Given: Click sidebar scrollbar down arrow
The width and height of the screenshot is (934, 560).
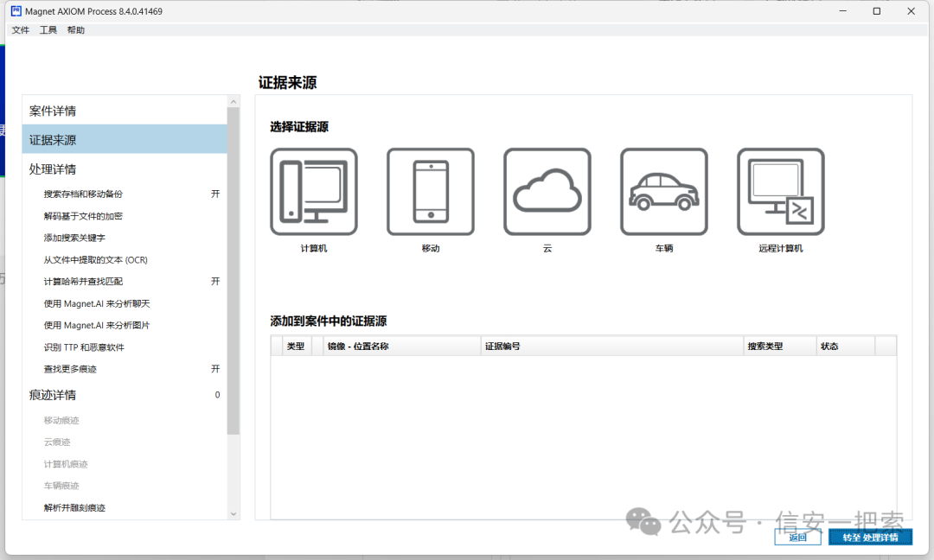Looking at the screenshot, I should (233, 513).
